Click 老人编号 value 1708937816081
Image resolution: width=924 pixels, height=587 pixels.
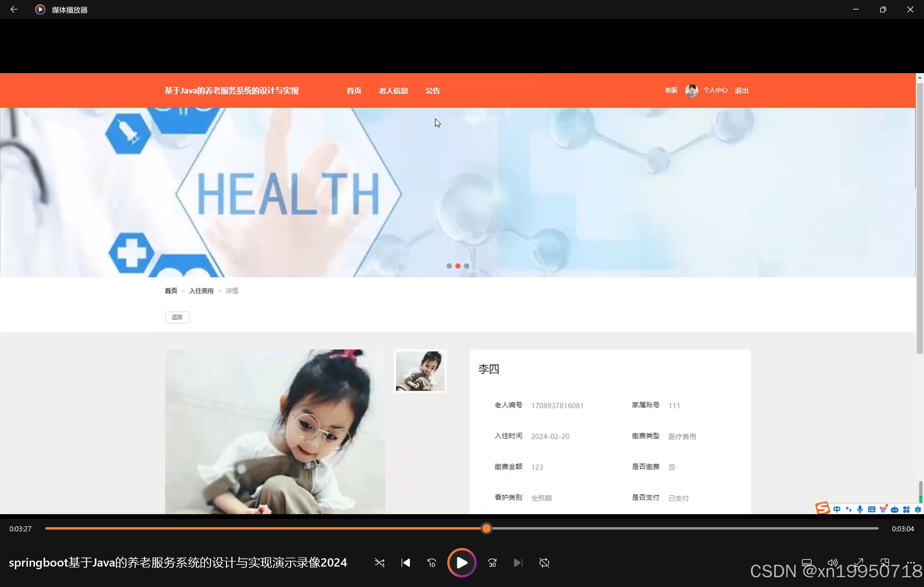[x=557, y=405]
